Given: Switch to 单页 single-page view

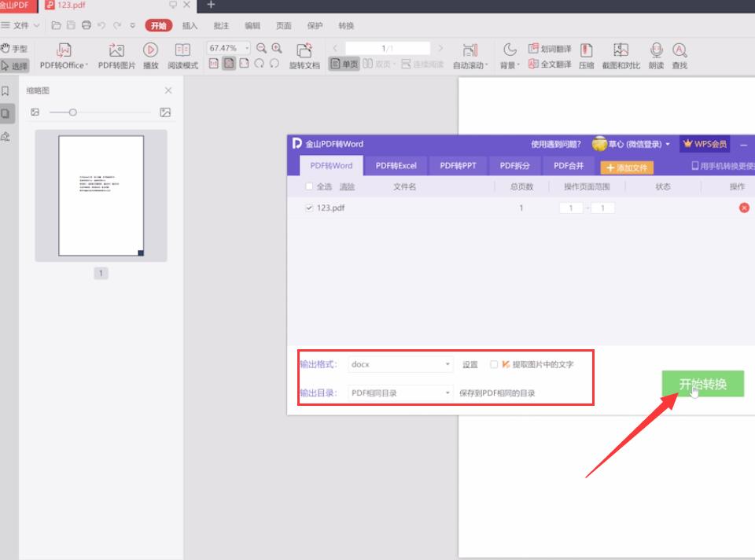Looking at the screenshot, I should [x=344, y=64].
